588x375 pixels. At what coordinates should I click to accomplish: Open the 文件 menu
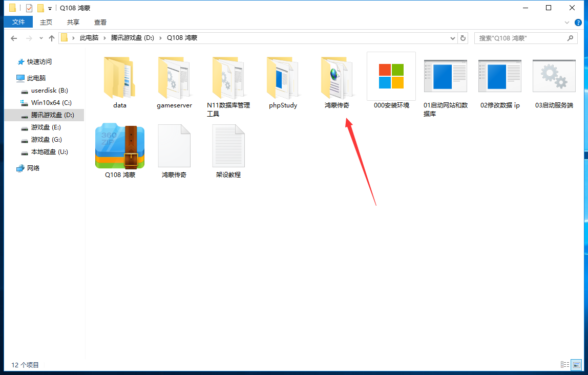(18, 22)
